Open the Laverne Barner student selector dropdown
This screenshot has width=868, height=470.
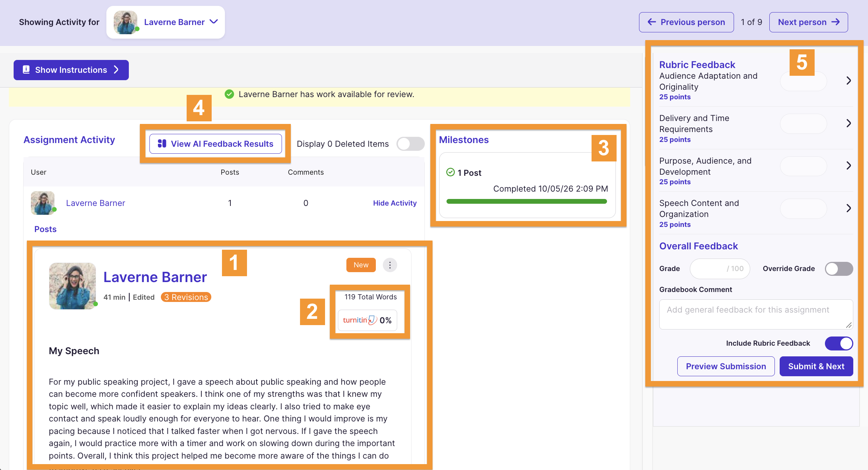165,22
